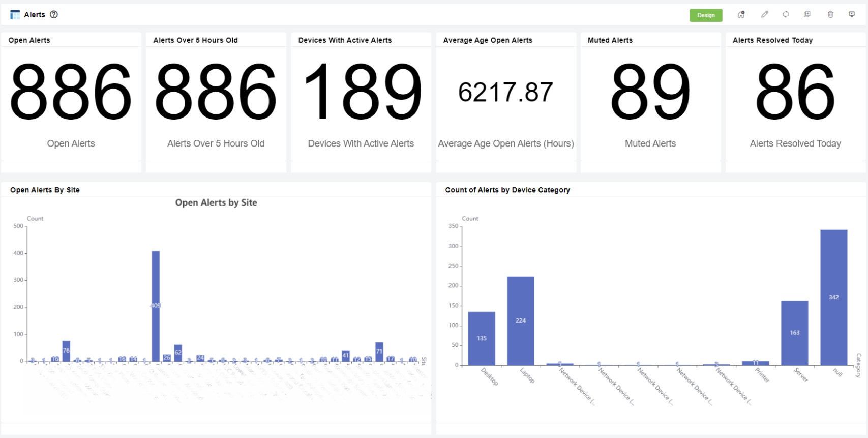Click the null axis label
868x438 pixels.
point(837,372)
